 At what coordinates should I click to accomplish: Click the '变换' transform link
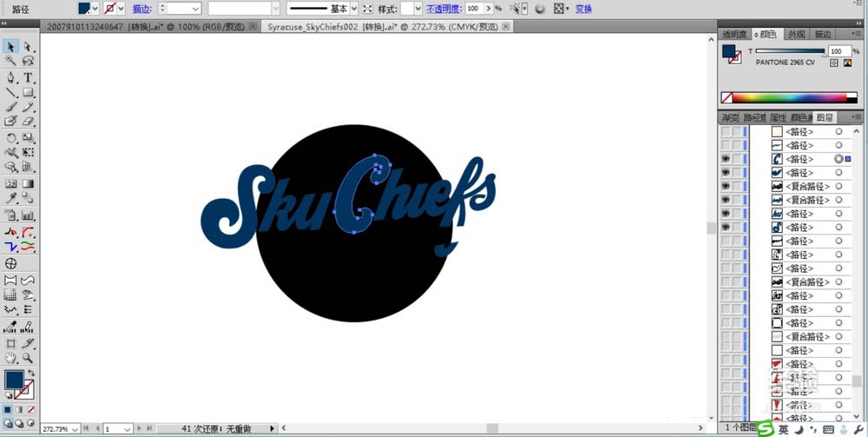tap(583, 9)
